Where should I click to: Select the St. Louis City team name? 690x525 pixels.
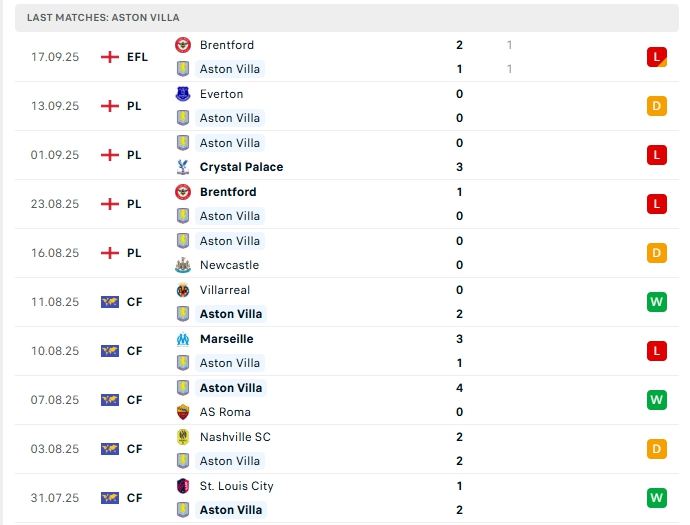(236, 486)
